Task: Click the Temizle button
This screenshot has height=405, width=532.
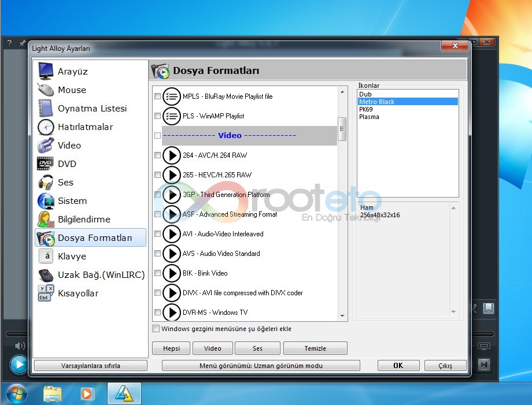Action: [315, 348]
